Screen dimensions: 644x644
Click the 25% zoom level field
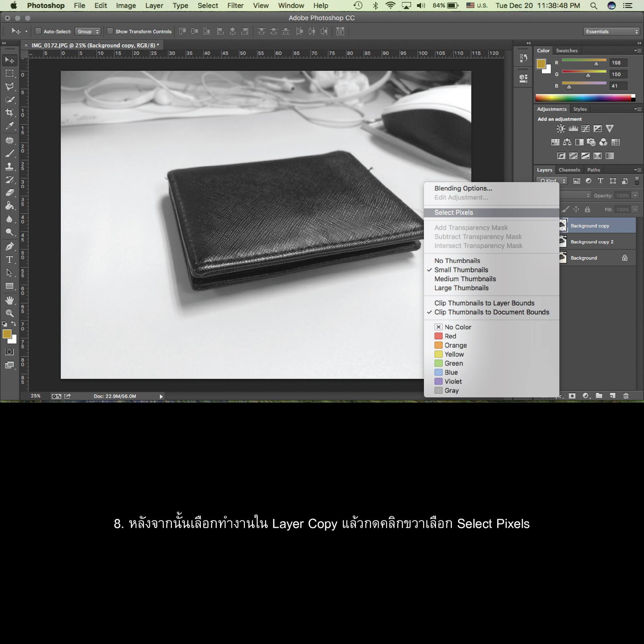pyautogui.click(x=36, y=396)
